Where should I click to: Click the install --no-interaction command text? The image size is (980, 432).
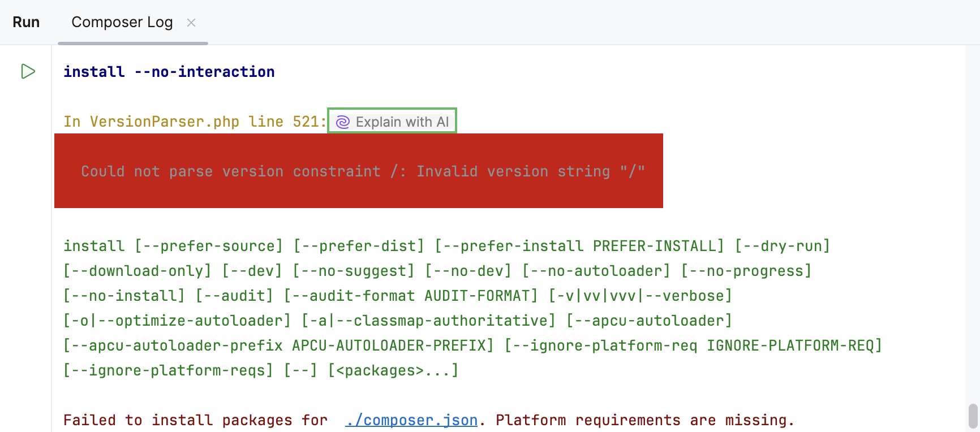coord(169,72)
